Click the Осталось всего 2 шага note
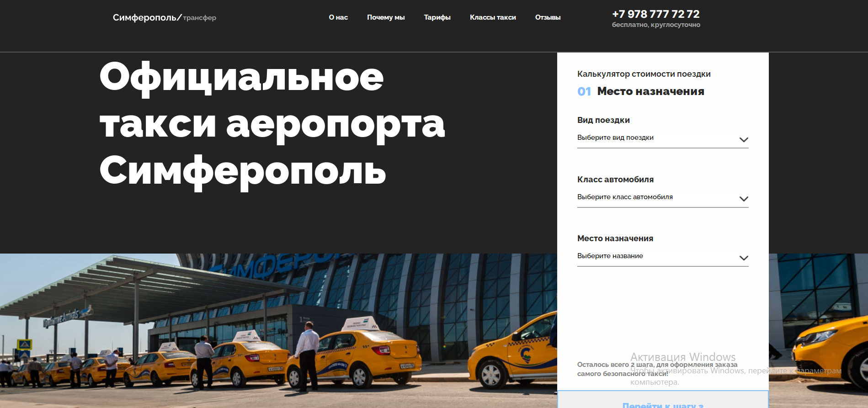868x408 pixels. (x=657, y=369)
